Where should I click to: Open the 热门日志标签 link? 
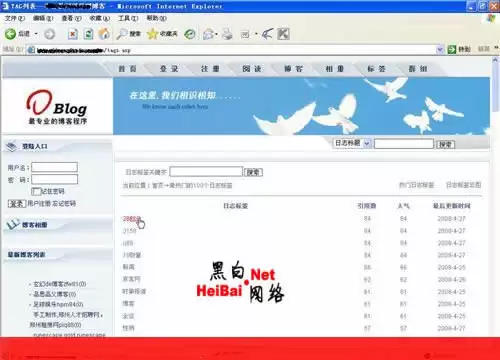[417, 185]
